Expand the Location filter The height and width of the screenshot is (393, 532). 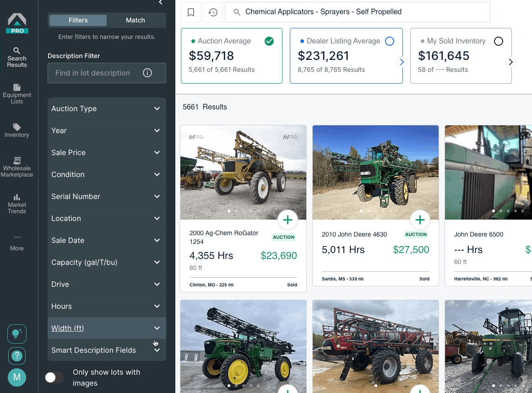click(x=107, y=218)
